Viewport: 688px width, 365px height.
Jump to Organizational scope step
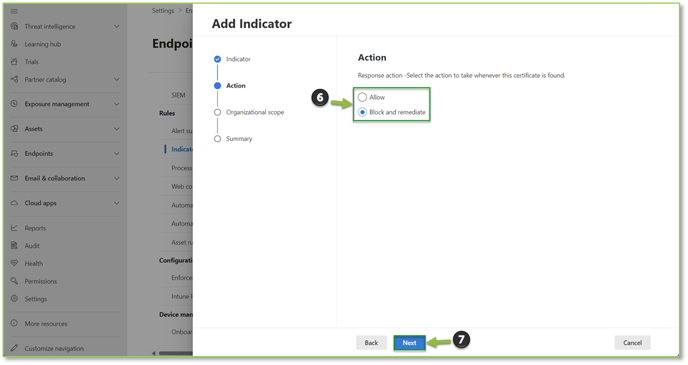tap(217, 112)
